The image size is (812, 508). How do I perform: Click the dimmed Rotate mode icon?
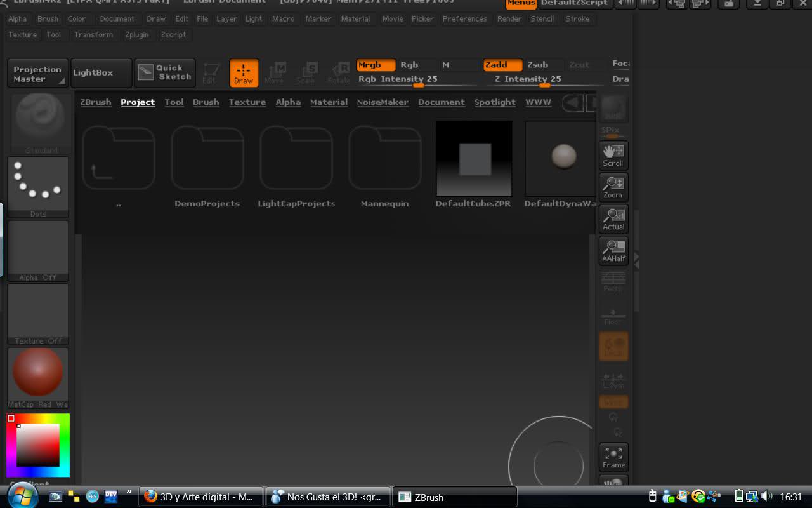pos(339,73)
